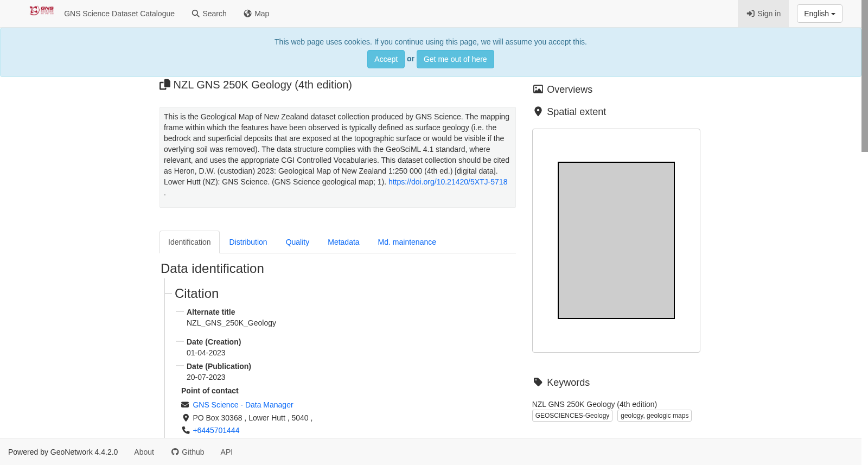Open the English language dropdown

point(819,14)
